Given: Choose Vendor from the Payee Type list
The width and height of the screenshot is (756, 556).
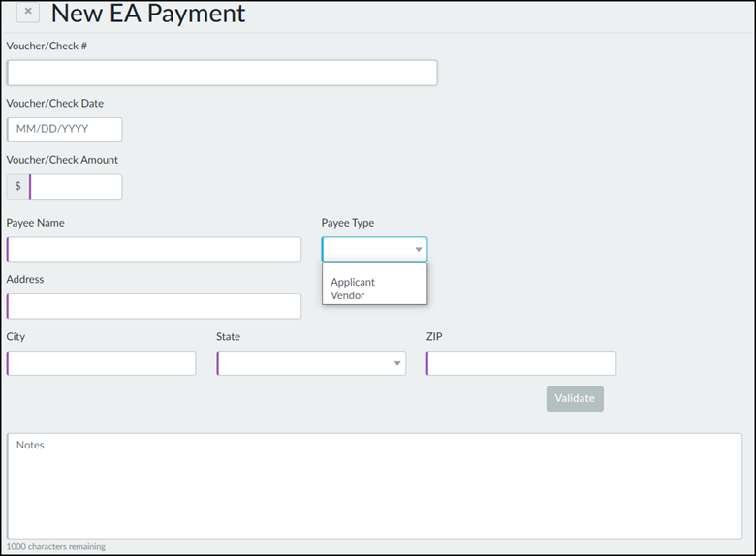Looking at the screenshot, I should click(x=348, y=295).
